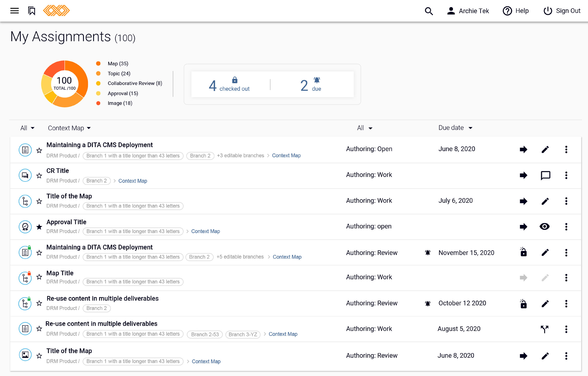Open Context Map link in CR Title row
The height and width of the screenshot is (376, 588).
[x=133, y=181]
